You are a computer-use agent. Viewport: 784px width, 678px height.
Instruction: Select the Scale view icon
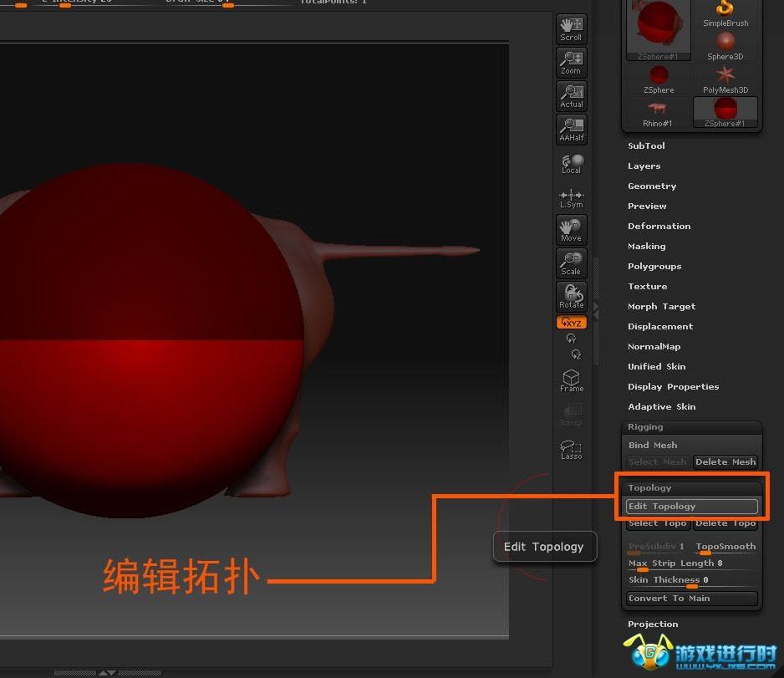572,263
